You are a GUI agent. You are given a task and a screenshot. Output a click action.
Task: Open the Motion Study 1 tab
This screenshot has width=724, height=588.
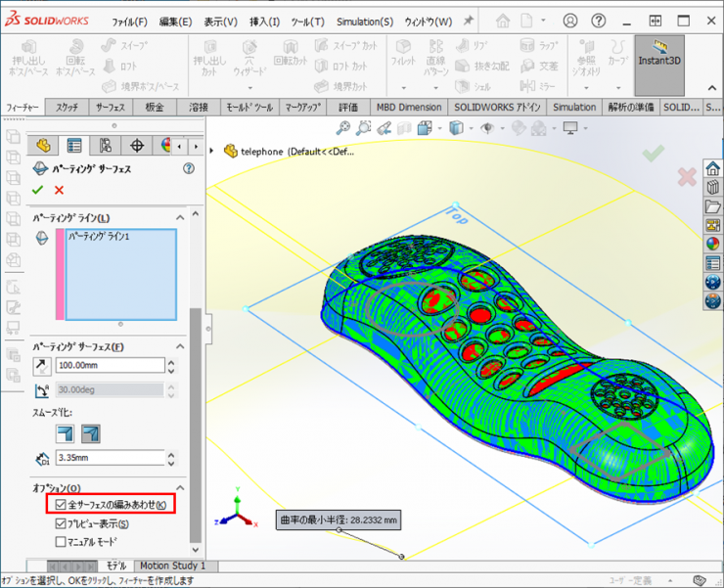point(172,565)
